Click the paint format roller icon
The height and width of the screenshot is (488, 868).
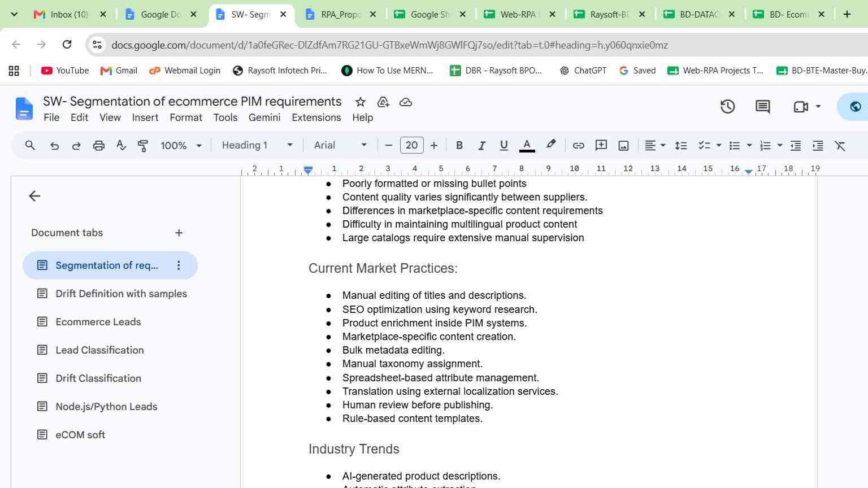(143, 146)
